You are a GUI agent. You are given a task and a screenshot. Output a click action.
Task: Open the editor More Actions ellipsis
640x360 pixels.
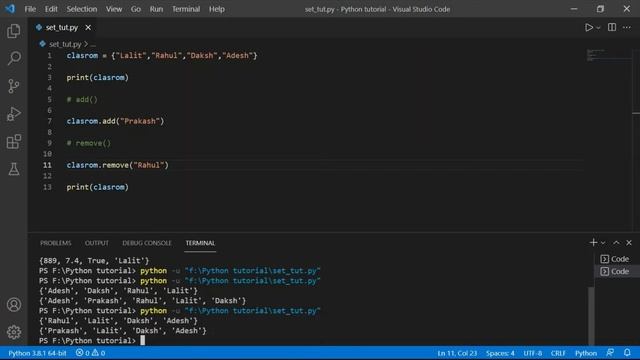pos(627,27)
